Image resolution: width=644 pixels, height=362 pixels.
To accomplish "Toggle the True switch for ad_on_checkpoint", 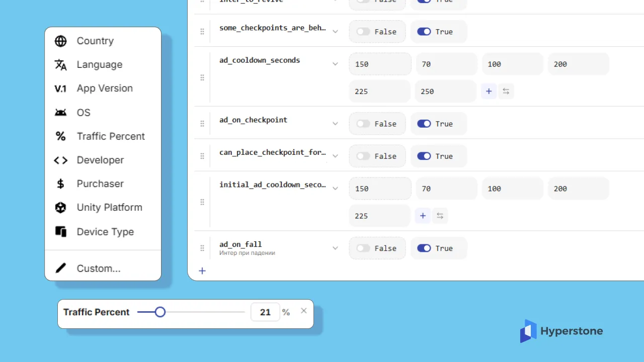I will [x=424, y=124].
